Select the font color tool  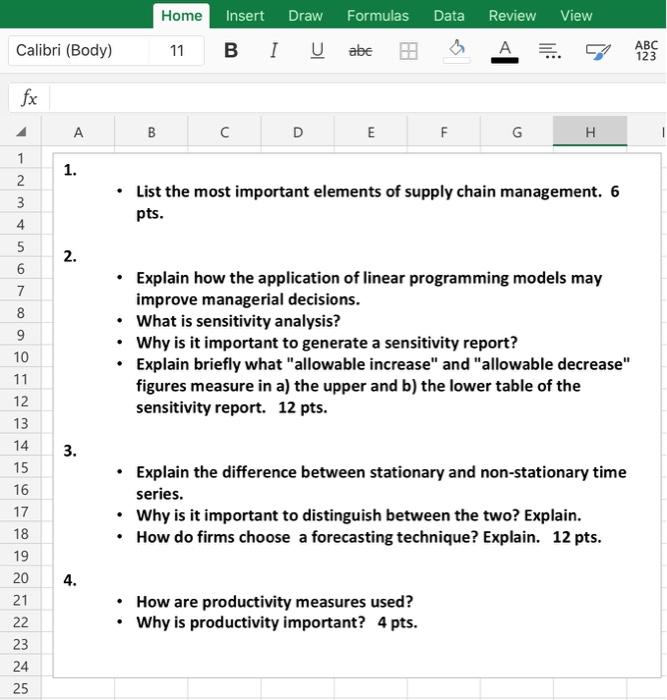click(504, 51)
